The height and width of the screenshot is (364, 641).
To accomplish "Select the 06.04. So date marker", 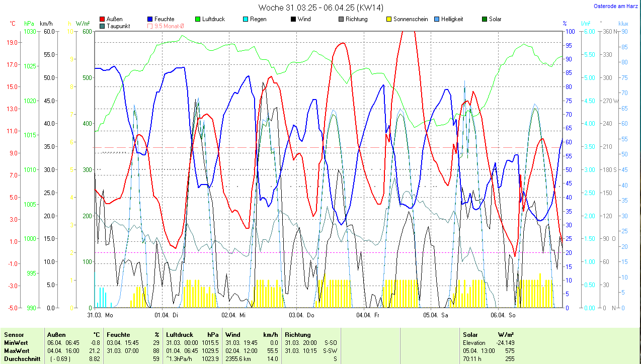I will tap(503, 315).
